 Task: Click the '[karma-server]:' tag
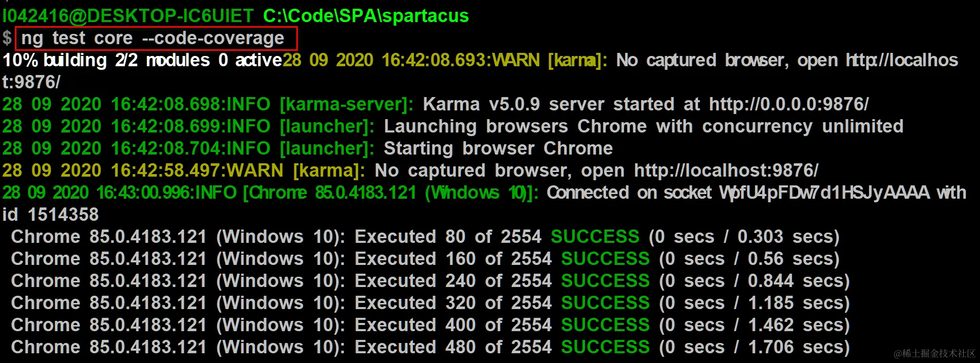(347, 104)
